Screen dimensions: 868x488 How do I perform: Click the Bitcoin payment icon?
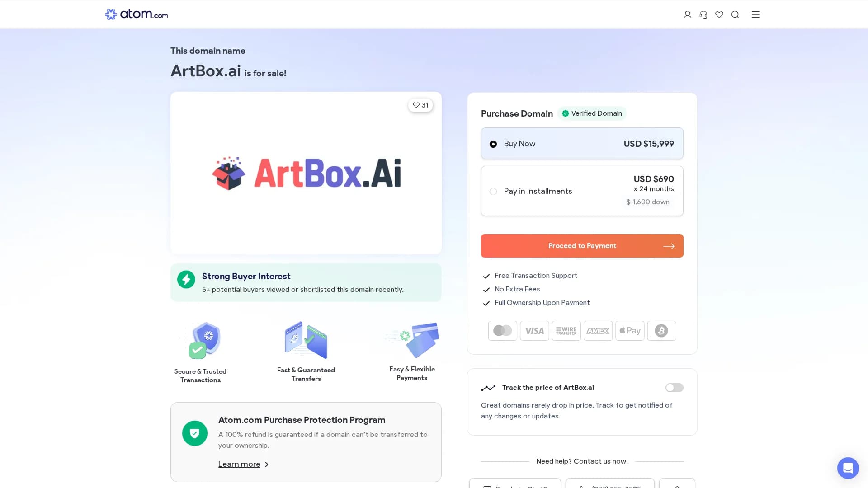pyautogui.click(x=662, y=331)
